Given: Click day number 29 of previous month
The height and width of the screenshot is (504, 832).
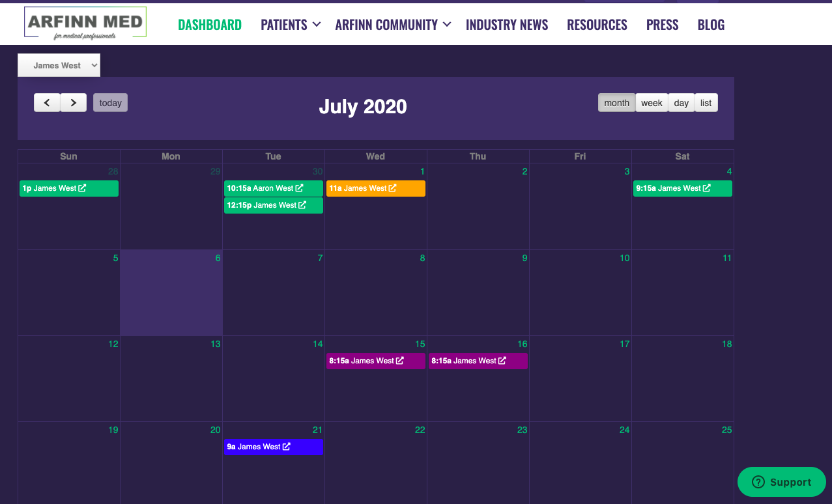Looking at the screenshot, I should point(216,171).
